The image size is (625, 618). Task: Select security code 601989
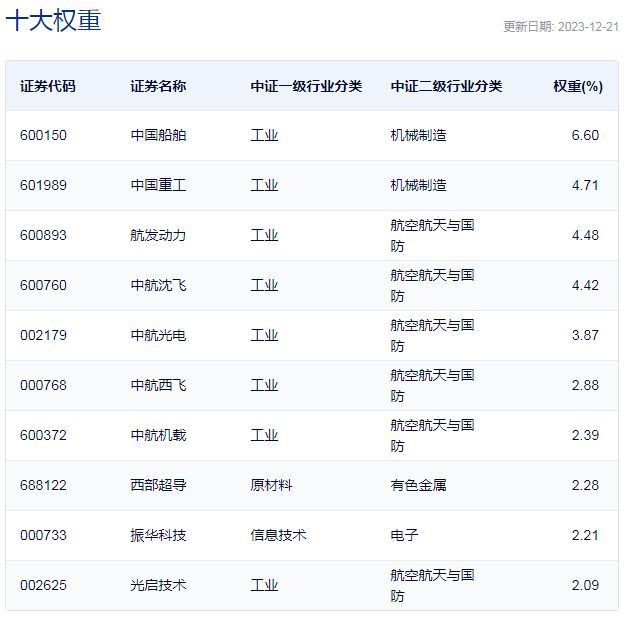point(43,185)
